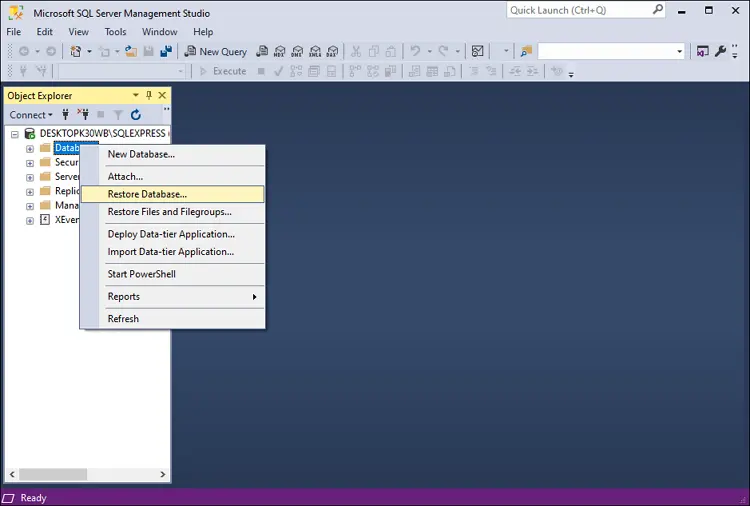This screenshot has height=506, width=750.
Task: Expand the Server Objects folder node
Action: point(30,177)
